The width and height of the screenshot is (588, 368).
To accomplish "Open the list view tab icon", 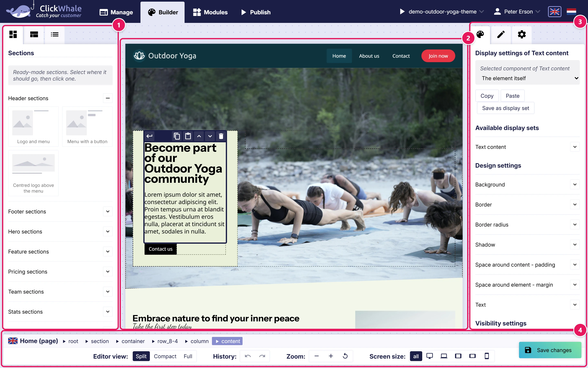I will pyautogui.click(x=55, y=34).
